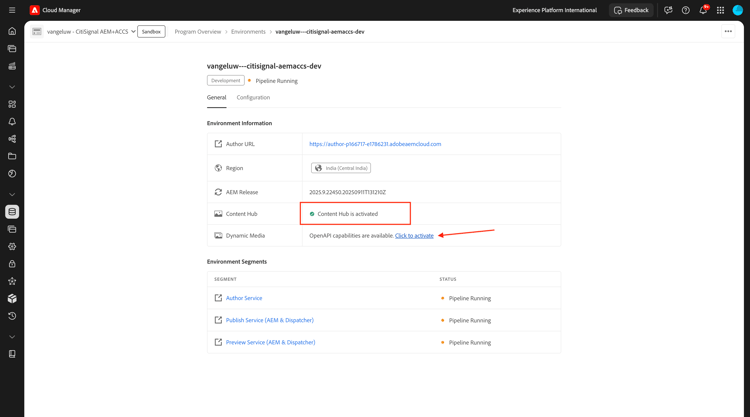Open the author-p166717 Author URL link
Viewport: 750px width, 417px height.
pos(375,144)
